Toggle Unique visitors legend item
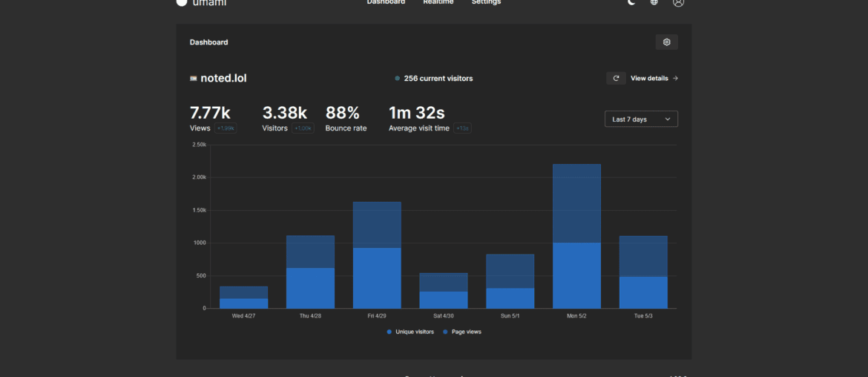This screenshot has width=868, height=377. pos(410,332)
